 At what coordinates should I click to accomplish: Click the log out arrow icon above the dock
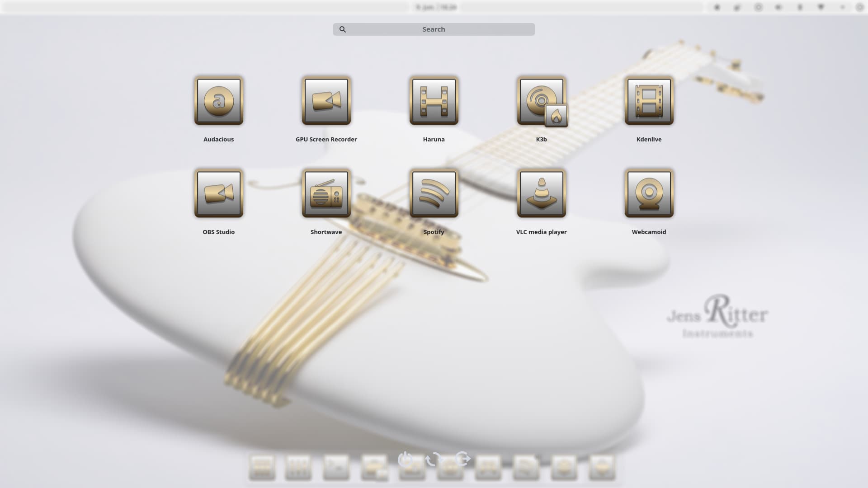(x=462, y=459)
